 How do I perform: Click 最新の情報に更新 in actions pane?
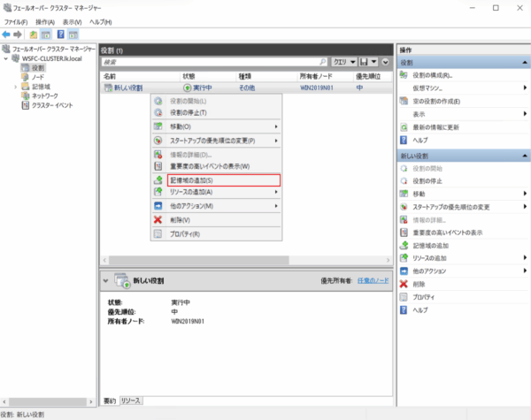point(435,127)
